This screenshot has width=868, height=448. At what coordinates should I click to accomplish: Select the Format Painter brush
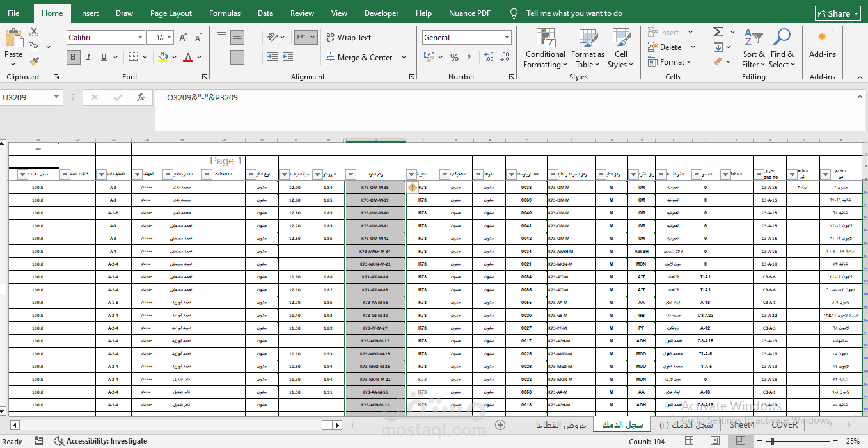(x=34, y=61)
